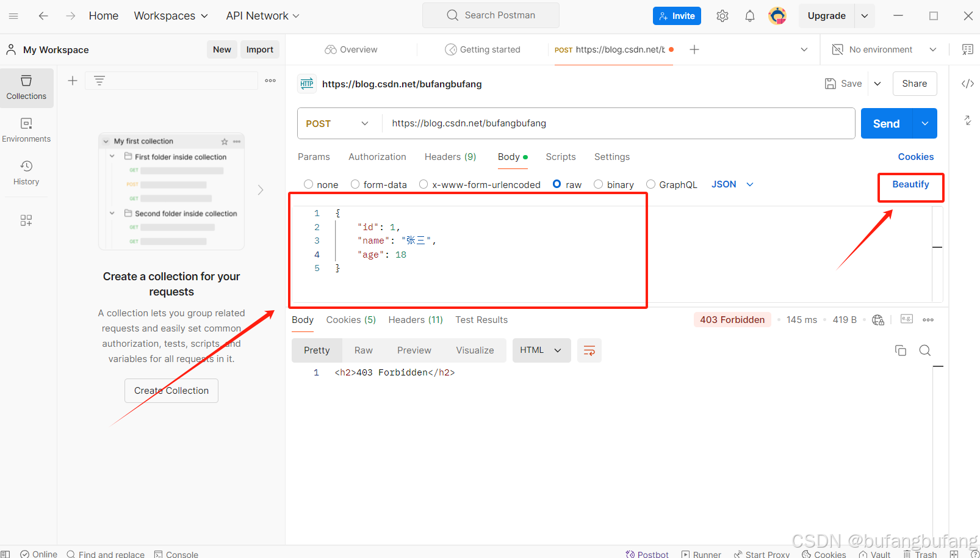Viewport: 980px width, 558px height.
Task: Open response more options ellipsis
Action: coord(928,320)
